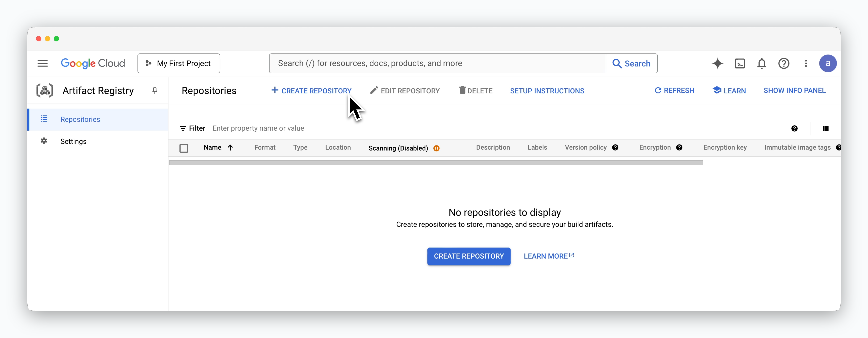The height and width of the screenshot is (338, 868).
Task: Focus the resource search field
Action: [x=437, y=63]
